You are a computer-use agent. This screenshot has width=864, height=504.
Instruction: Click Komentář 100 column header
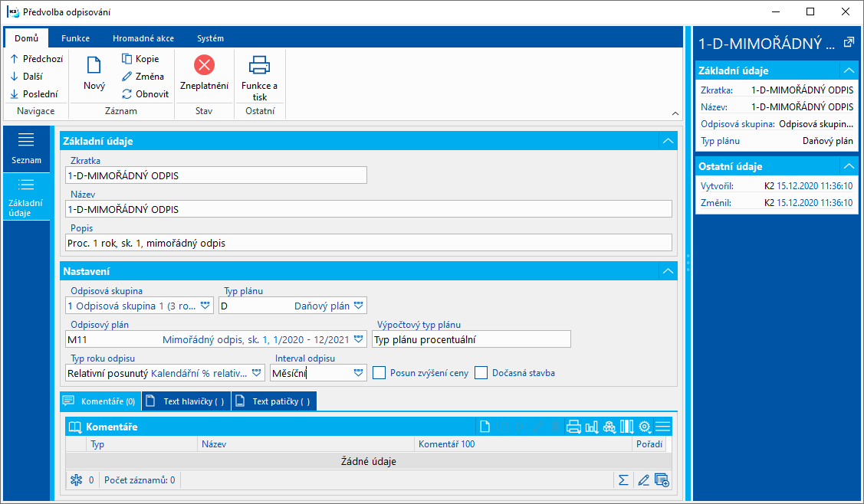point(522,444)
